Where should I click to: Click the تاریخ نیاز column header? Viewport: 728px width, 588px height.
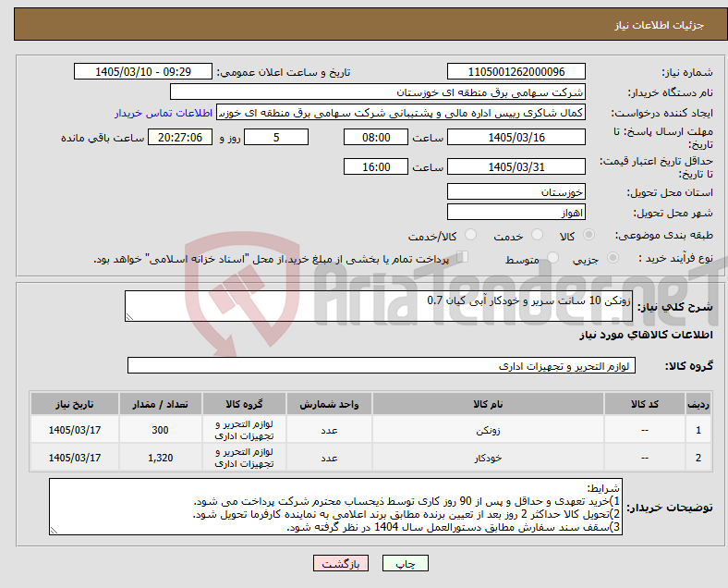(75, 404)
